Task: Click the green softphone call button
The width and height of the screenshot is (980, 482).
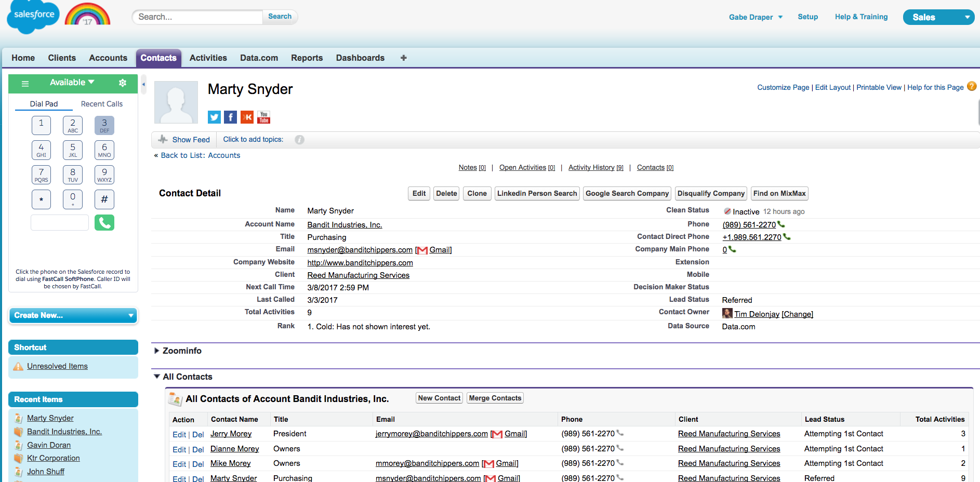Action: click(x=104, y=223)
